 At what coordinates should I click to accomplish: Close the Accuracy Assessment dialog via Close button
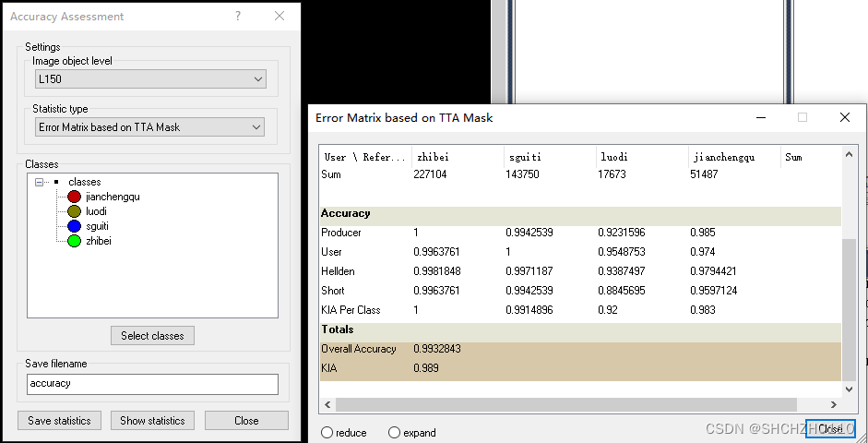[x=246, y=420]
